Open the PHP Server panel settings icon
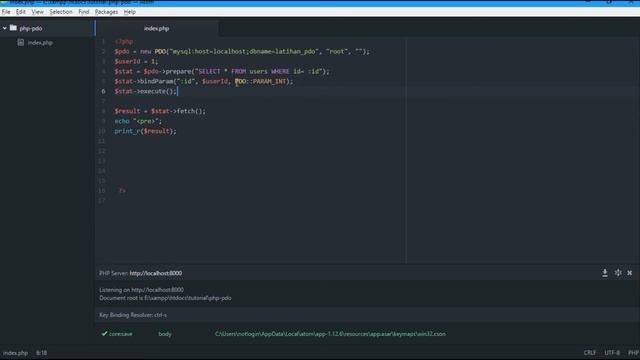 pos(618,273)
